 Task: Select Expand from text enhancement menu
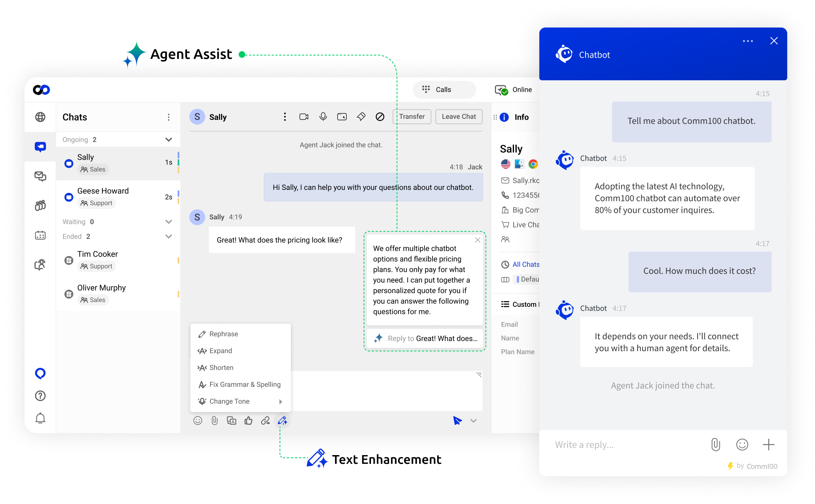pyautogui.click(x=241, y=351)
